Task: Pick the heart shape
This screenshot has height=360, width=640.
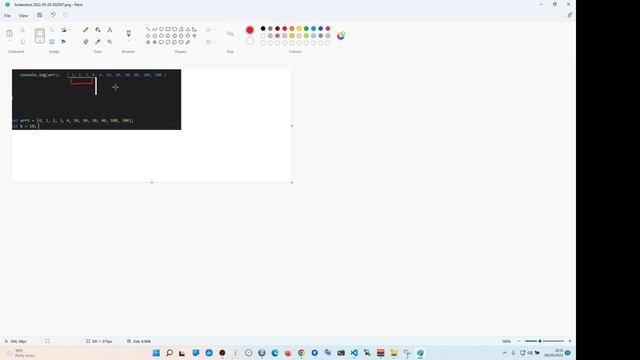Action: pos(181,42)
